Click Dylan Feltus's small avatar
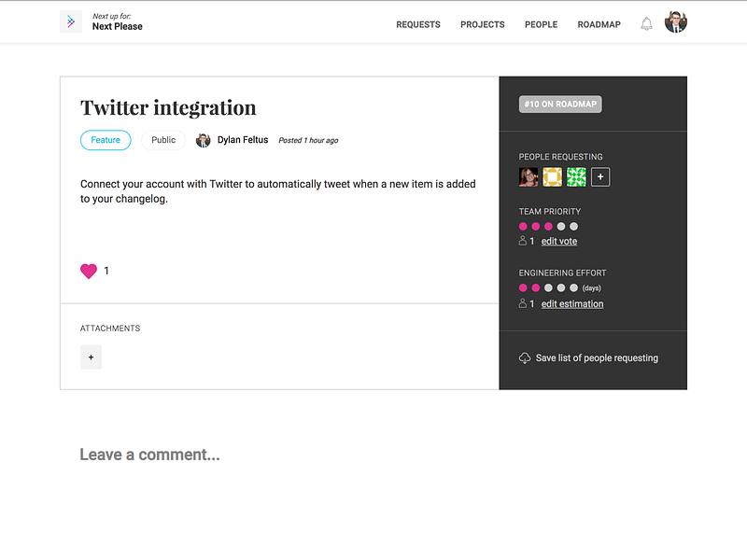The height and width of the screenshot is (560, 747). click(x=203, y=141)
